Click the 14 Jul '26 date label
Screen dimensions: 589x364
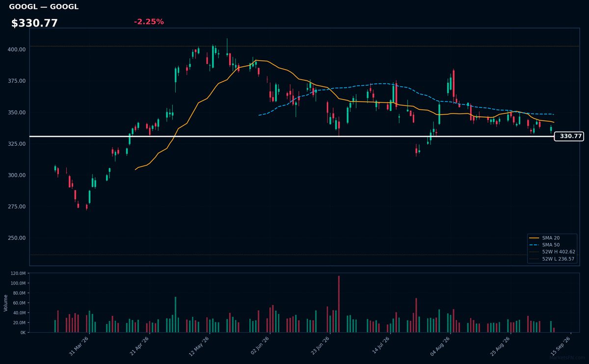pyautogui.click(x=381, y=345)
